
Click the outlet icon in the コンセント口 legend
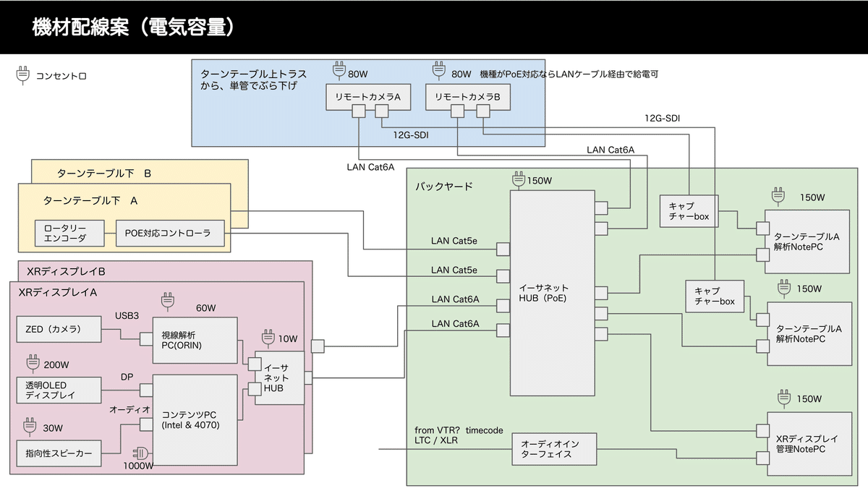point(22,74)
